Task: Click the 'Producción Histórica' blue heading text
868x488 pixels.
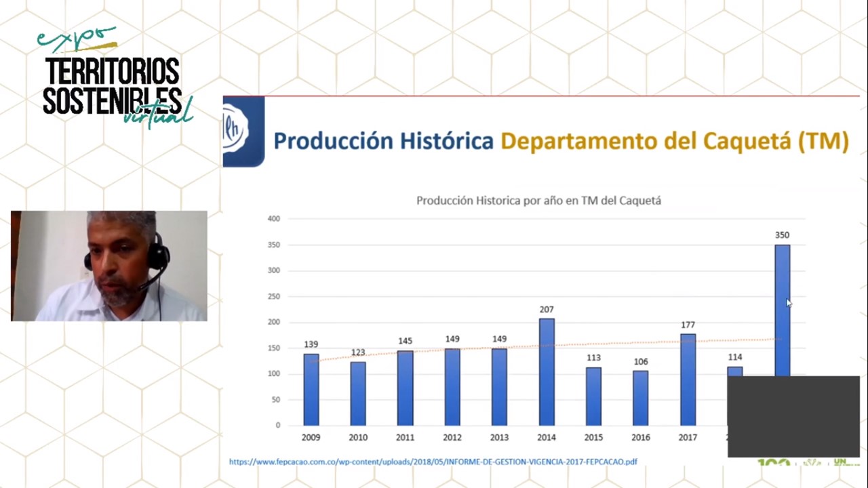Action: 383,141
